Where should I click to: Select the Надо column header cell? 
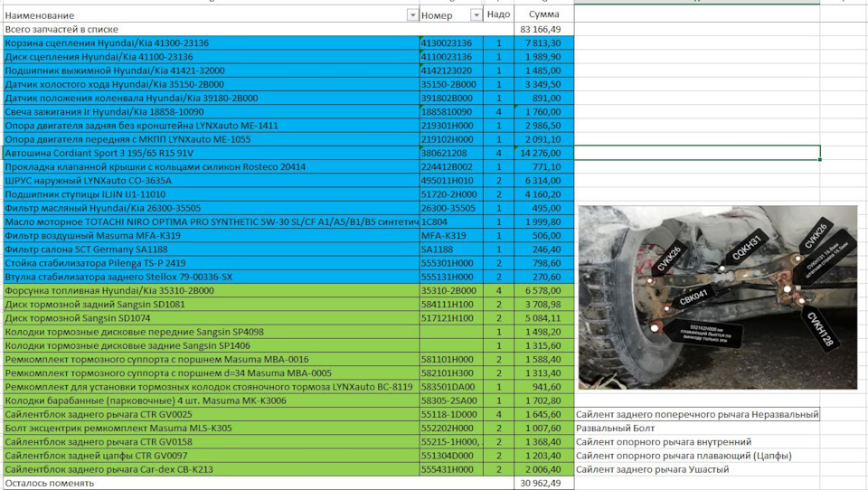coord(498,14)
